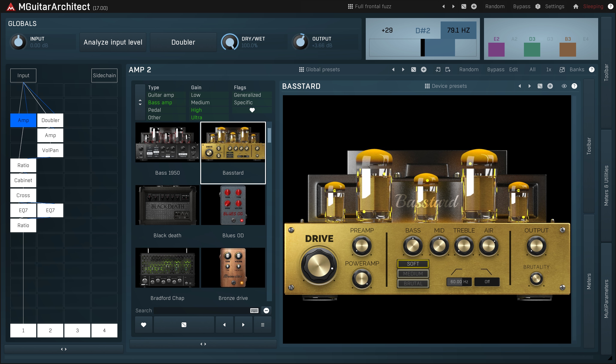Click the Gain level High option
The height and width of the screenshot is (364, 616).
197,110
